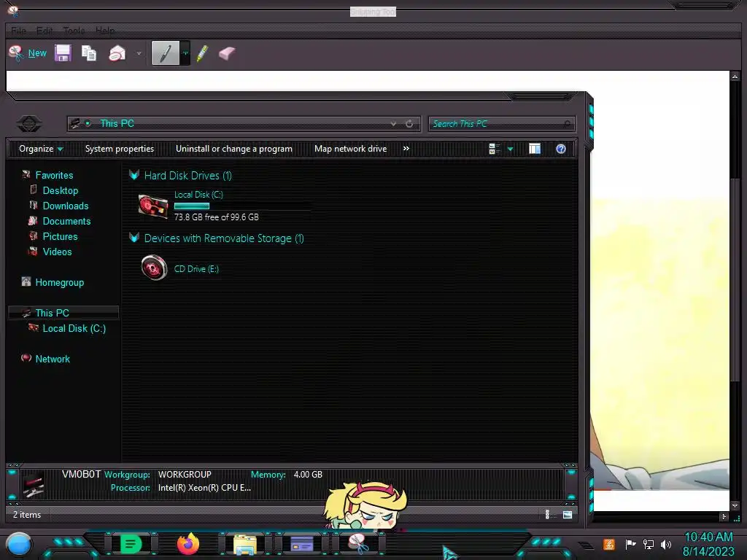Select Favorites in the navigation pane
The image size is (747, 560).
click(54, 175)
